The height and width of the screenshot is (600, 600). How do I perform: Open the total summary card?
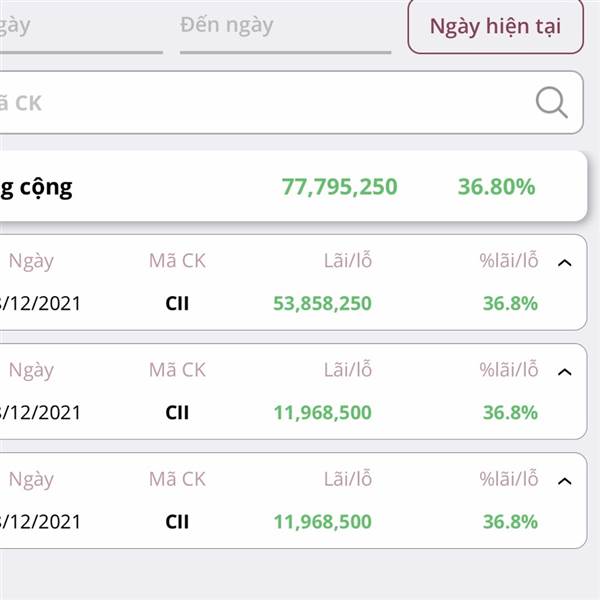(x=293, y=186)
